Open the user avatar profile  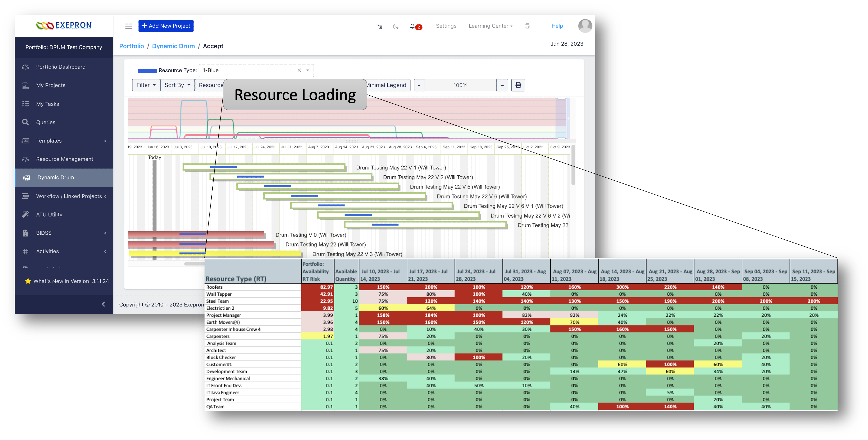tap(585, 26)
